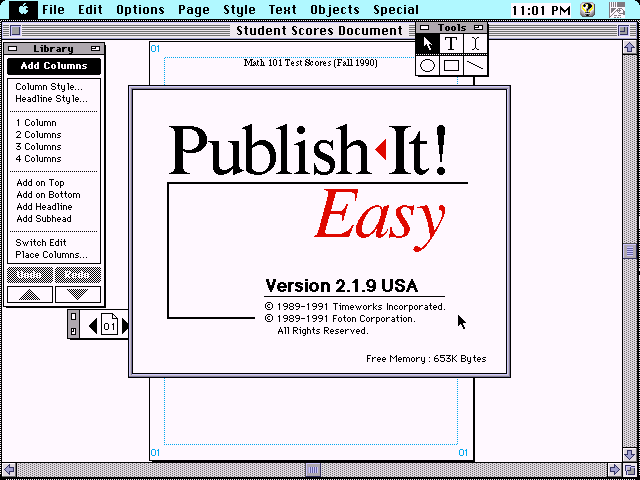
Task: Click the menu bar clock 11:01 PM
Action: click(541, 10)
